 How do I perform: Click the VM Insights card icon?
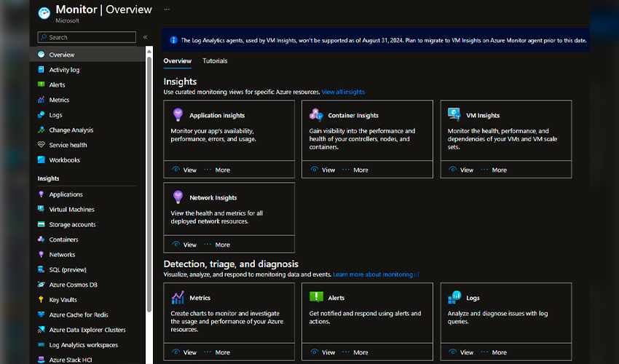point(454,114)
